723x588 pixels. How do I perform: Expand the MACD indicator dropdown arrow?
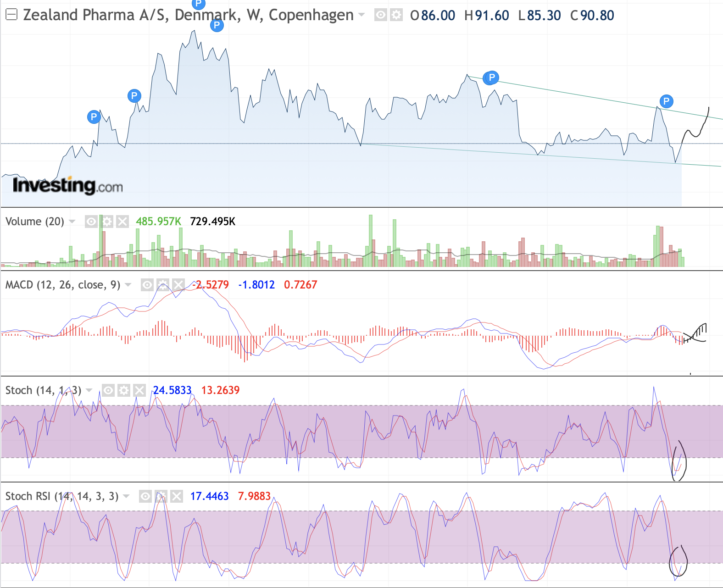(x=128, y=285)
